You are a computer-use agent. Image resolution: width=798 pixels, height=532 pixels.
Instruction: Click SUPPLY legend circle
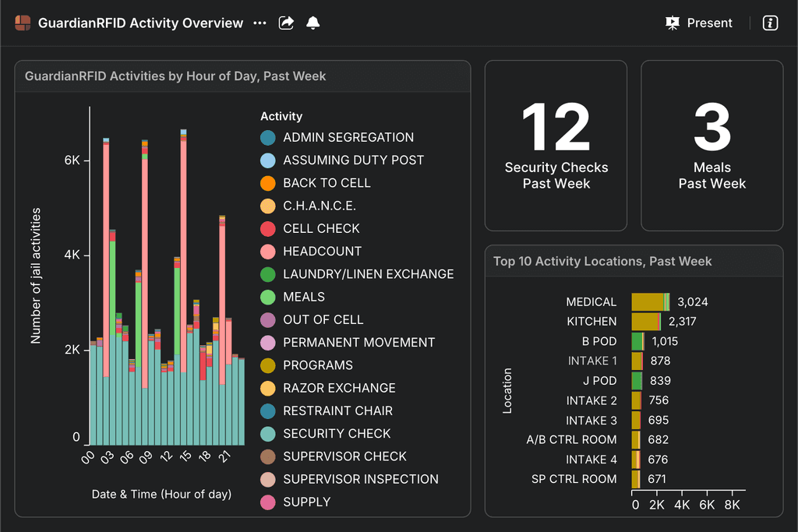point(268,502)
